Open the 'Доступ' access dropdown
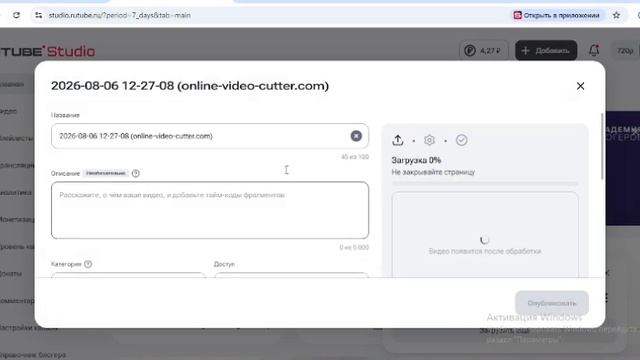The image size is (640, 360). (x=291, y=275)
